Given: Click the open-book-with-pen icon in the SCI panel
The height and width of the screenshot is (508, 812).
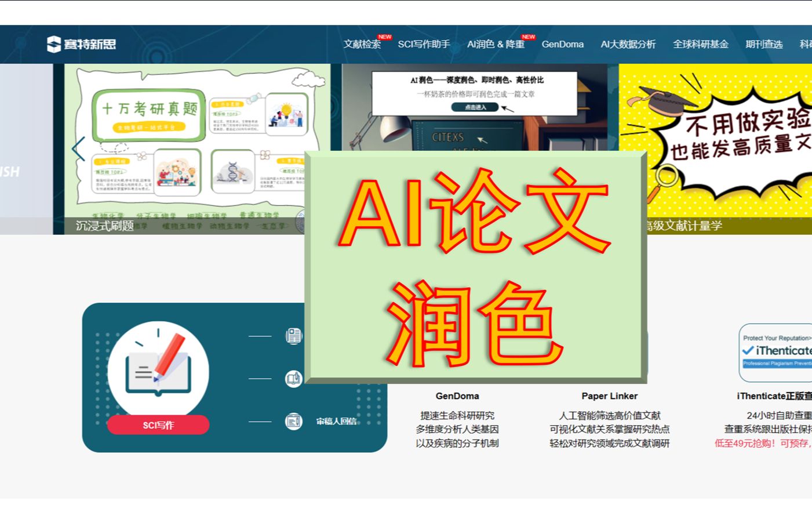Looking at the screenshot, I should click(294, 379).
